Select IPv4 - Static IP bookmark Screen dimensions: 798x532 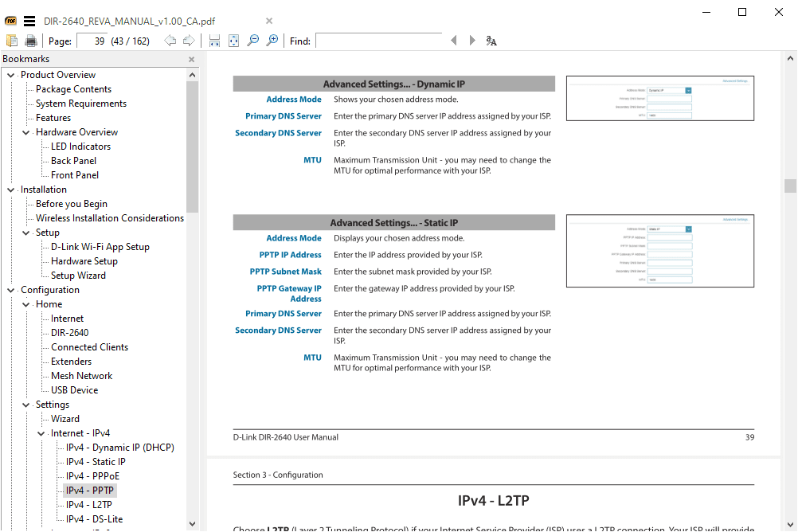pos(95,461)
